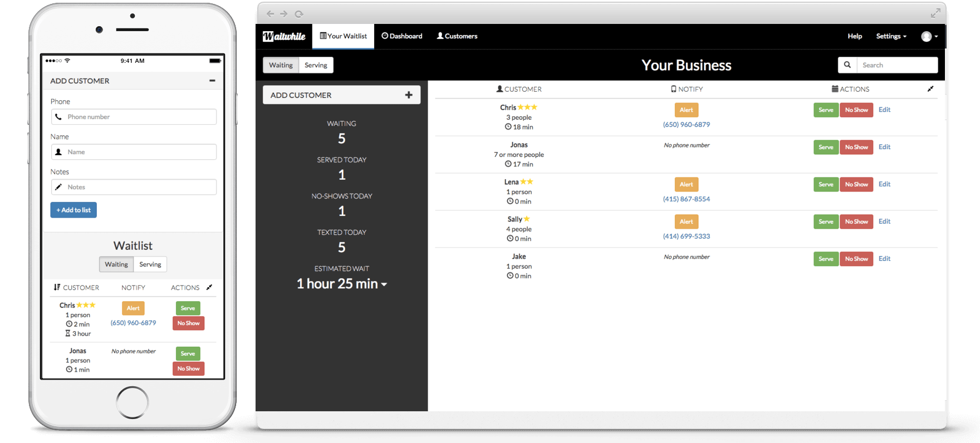Click Sally's phone number (414) 699-5333
This screenshot has width=980, height=443.
(x=687, y=237)
